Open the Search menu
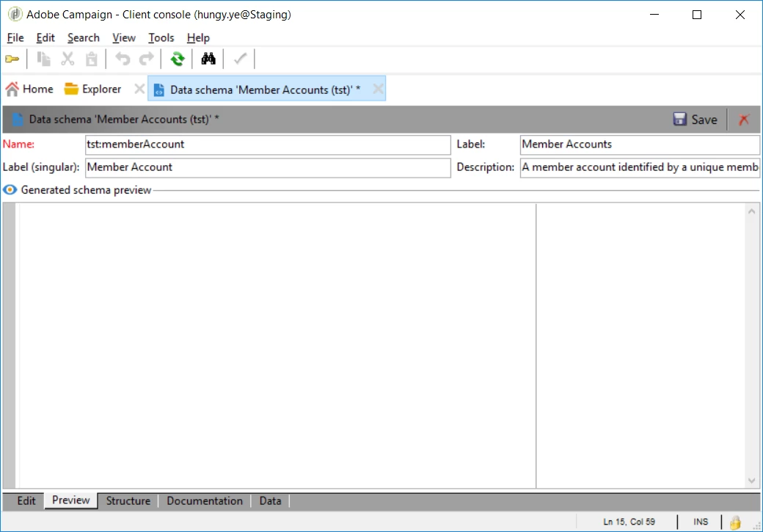 point(83,38)
